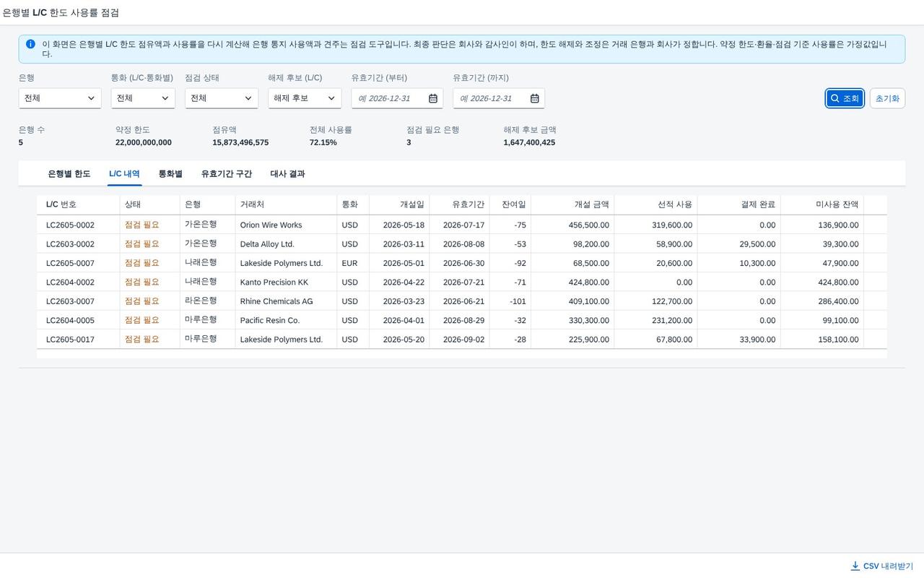Click the 라온은행 bank cell
The image size is (924, 578).
[208, 301]
